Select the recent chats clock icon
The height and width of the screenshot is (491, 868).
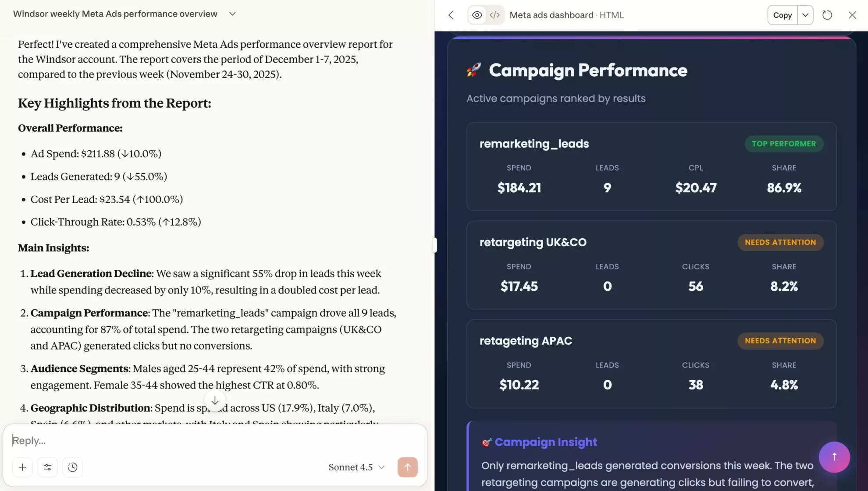point(72,467)
